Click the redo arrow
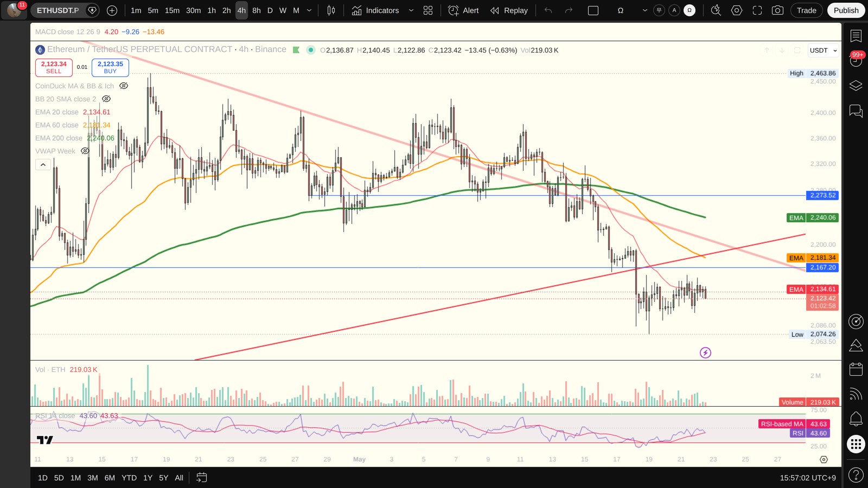 click(x=569, y=10)
